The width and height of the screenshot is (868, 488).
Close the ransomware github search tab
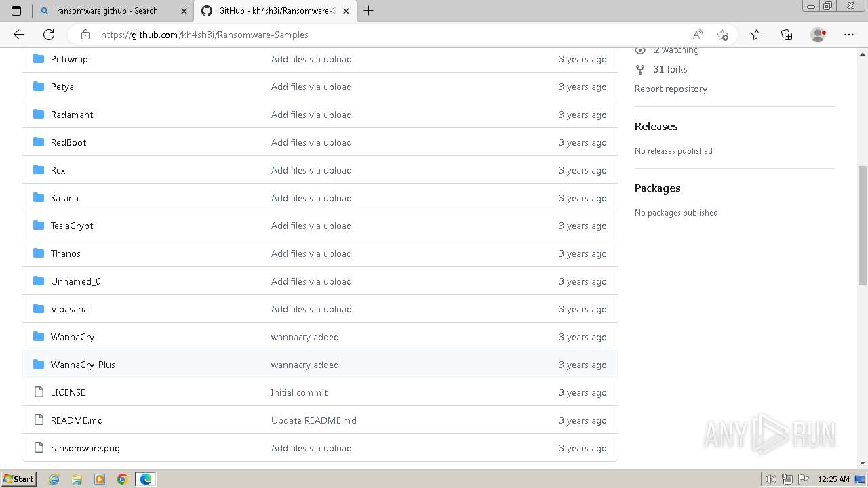click(184, 11)
